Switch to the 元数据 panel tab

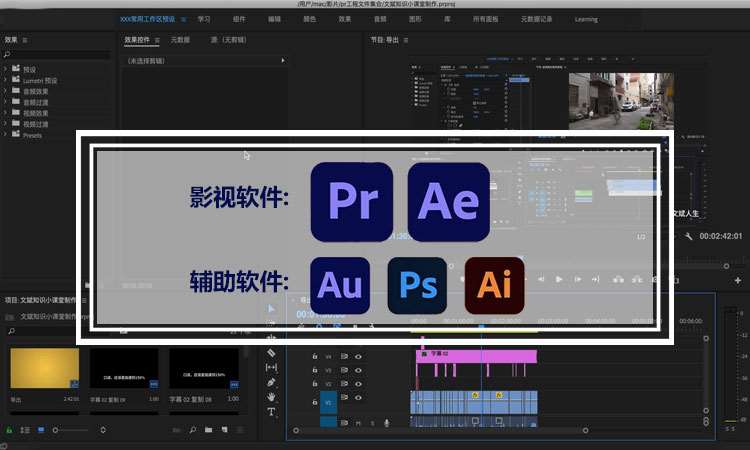(180, 40)
